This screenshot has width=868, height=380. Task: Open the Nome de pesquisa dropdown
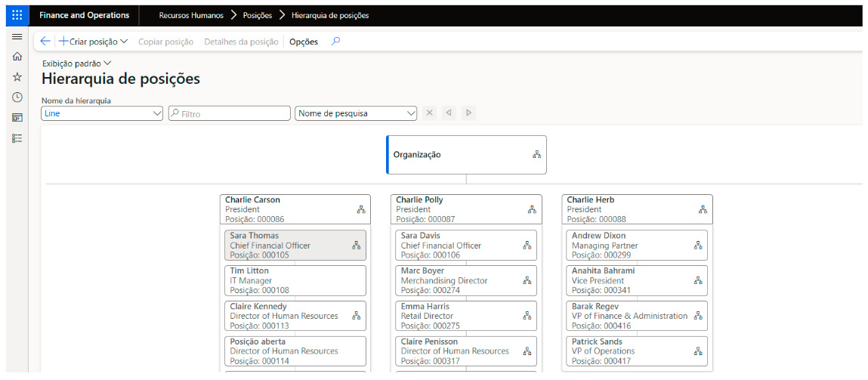click(411, 113)
